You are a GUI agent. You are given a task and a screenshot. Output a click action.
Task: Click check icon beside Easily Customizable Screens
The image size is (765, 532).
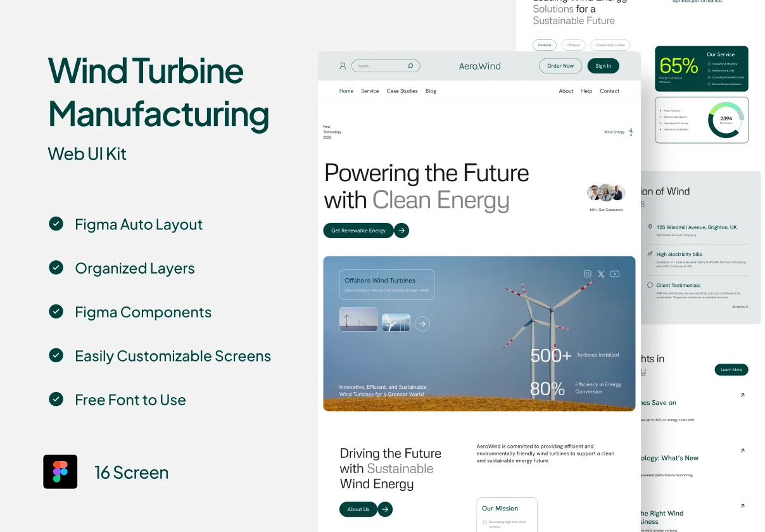tap(56, 355)
